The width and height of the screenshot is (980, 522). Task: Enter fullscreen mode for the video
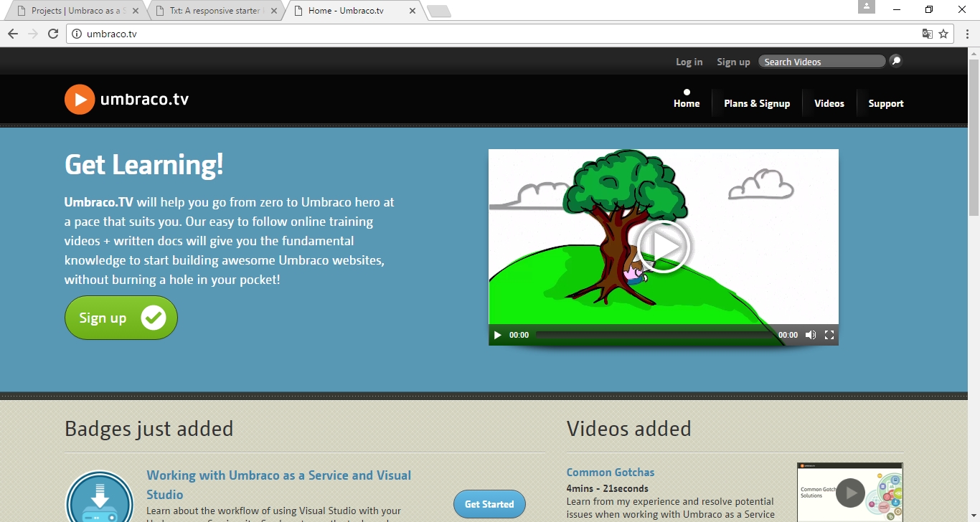[x=829, y=335]
